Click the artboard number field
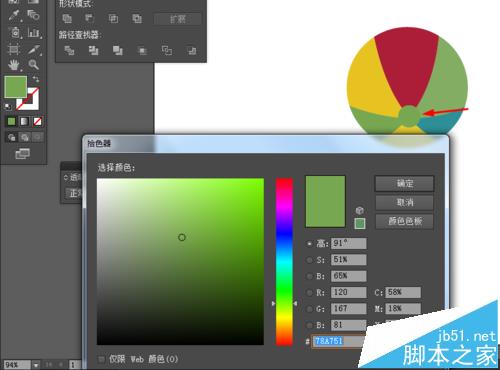This screenshot has height=370, width=500. pyautogui.click(x=74, y=365)
